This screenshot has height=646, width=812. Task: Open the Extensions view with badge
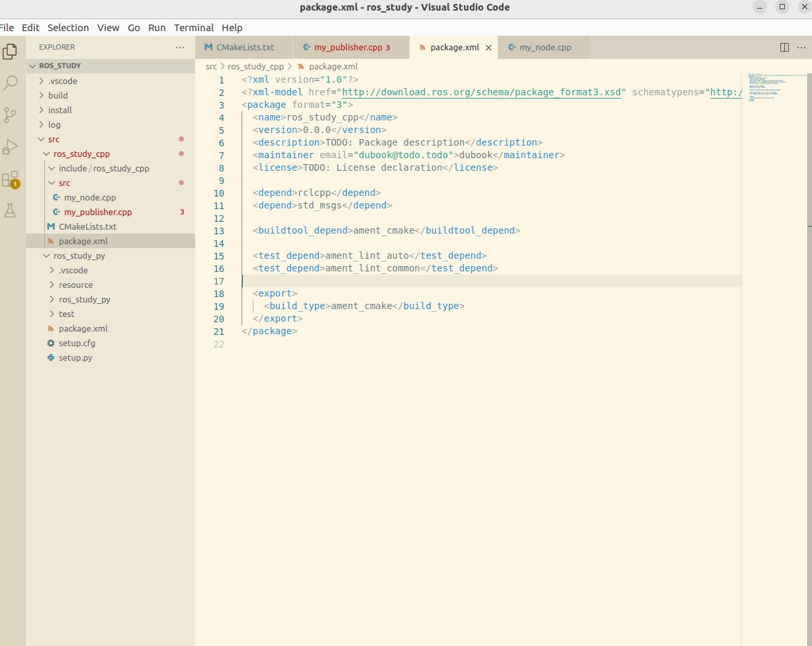point(10,179)
